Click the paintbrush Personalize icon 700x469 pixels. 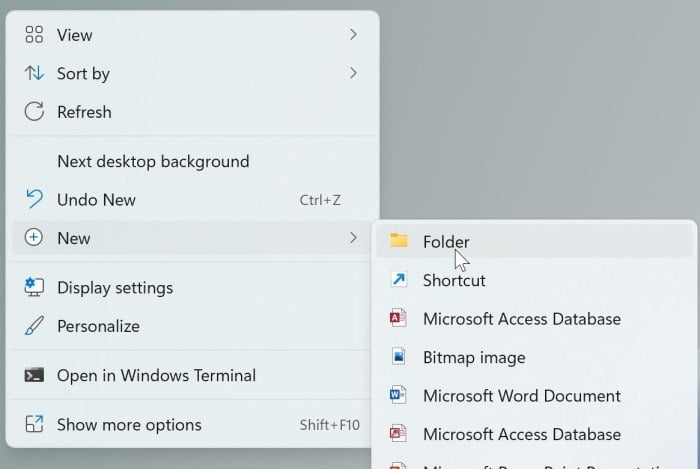(x=34, y=326)
